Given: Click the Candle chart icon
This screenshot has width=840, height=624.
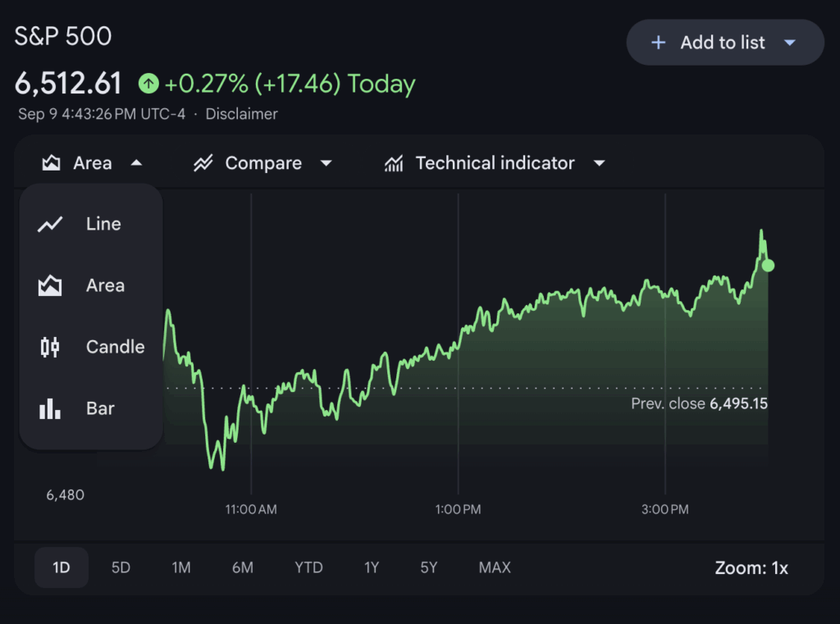Looking at the screenshot, I should [50, 348].
